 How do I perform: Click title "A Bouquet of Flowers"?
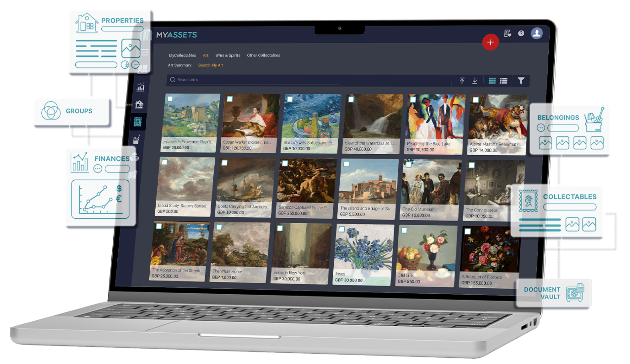click(481, 277)
